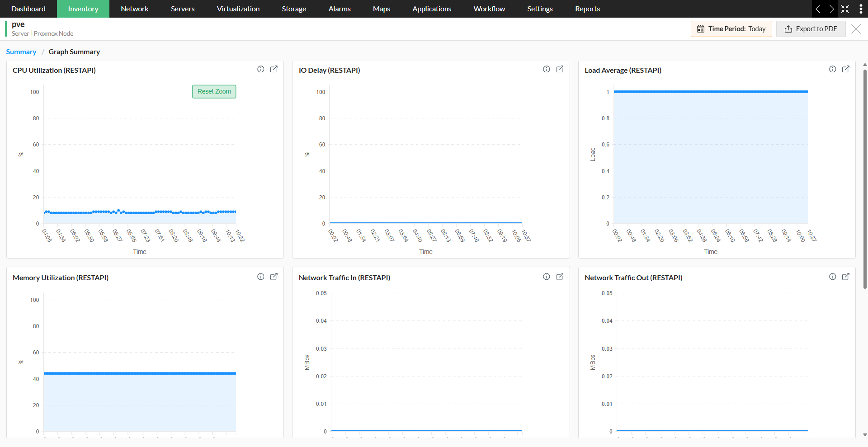This screenshot has height=447, width=868.
Task: Pop out Network Traffic Out graph
Action: click(846, 277)
